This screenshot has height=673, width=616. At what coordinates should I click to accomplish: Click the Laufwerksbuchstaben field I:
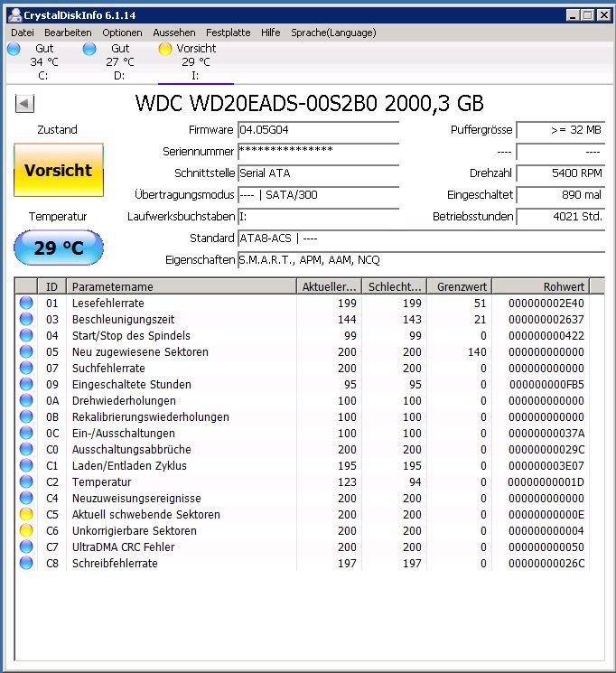(x=318, y=216)
